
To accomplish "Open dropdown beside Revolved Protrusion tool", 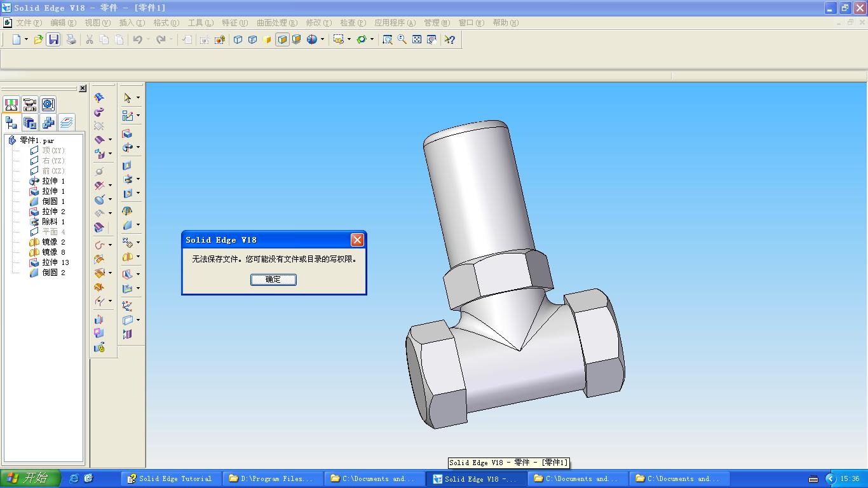I will (x=138, y=147).
